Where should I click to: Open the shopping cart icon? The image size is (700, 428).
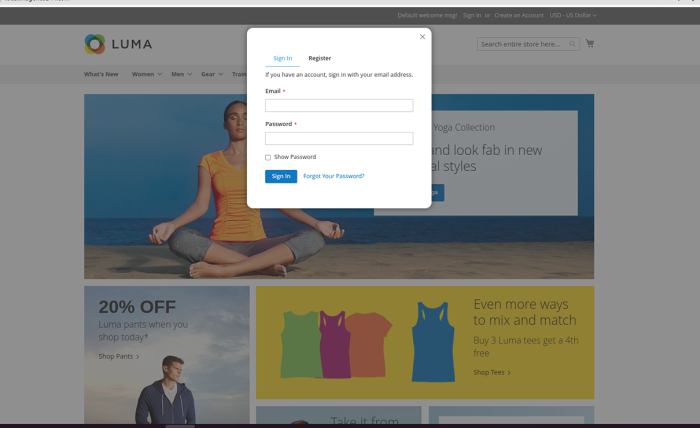pos(590,43)
